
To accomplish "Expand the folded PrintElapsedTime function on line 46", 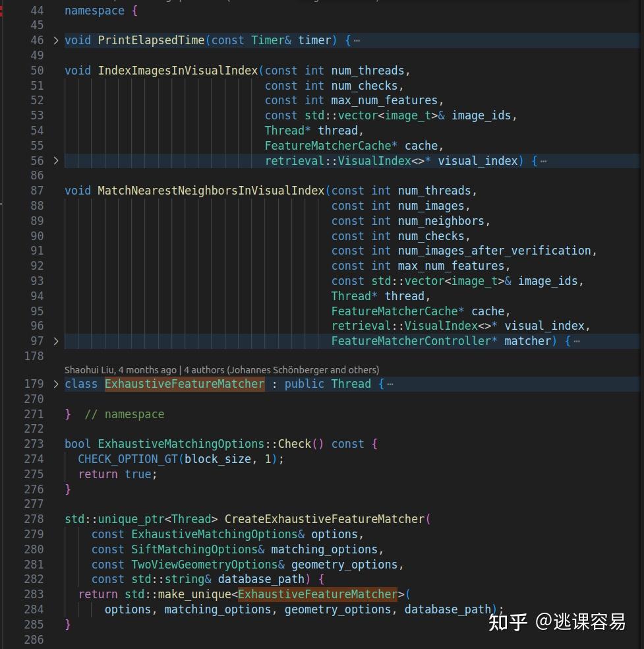I will pos(56,40).
